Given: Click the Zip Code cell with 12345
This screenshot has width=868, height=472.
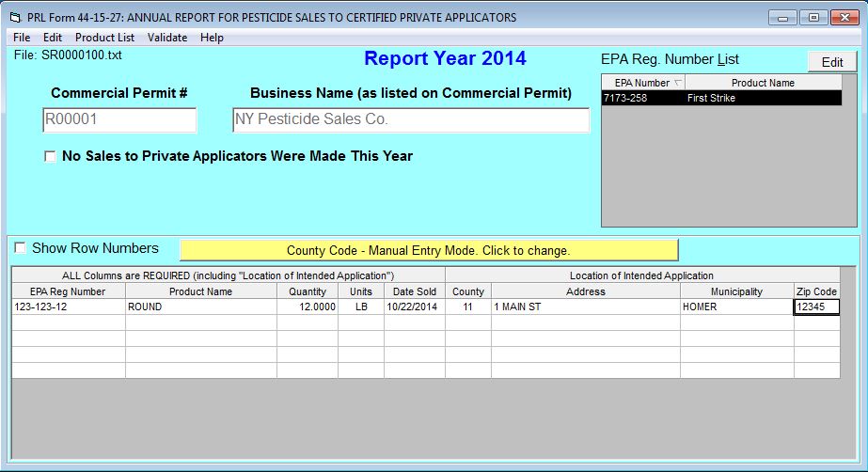Looking at the screenshot, I should (x=816, y=307).
